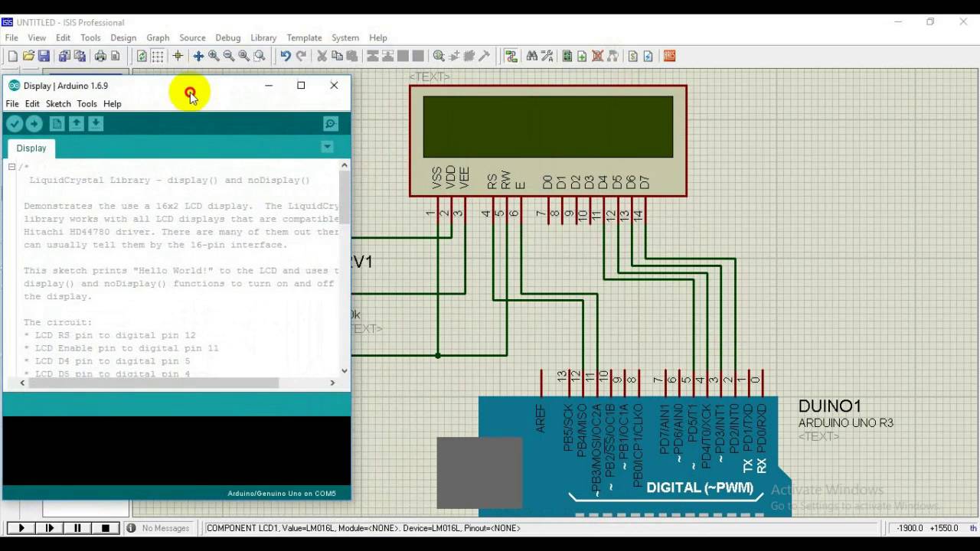Click the DUINO1 component label

point(830,406)
